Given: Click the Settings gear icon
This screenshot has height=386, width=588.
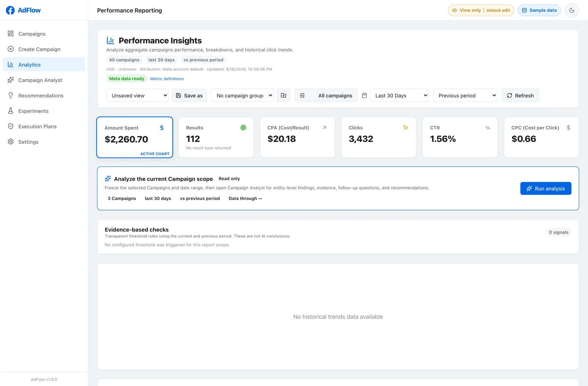Looking at the screenshot, I should pos(11,142).
